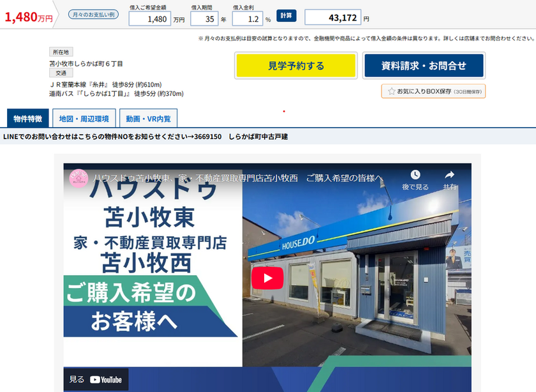The width and height of the screenshot is (536, 392).
Task: Focus the 借入ご希望金額 amount field
Action: point(149,19)
